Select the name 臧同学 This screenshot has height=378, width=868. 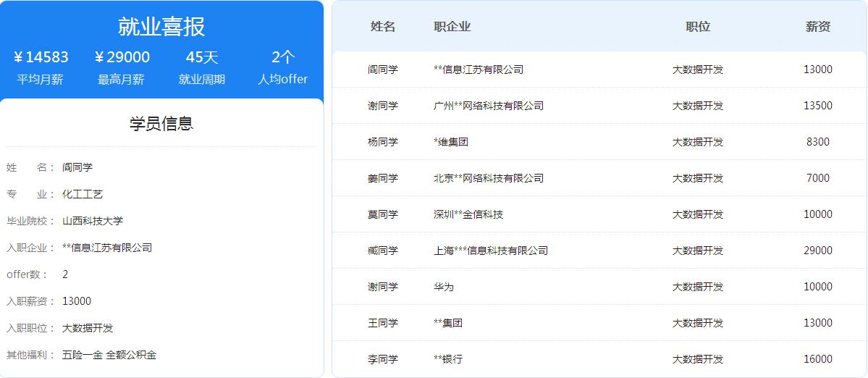[382, 251]
